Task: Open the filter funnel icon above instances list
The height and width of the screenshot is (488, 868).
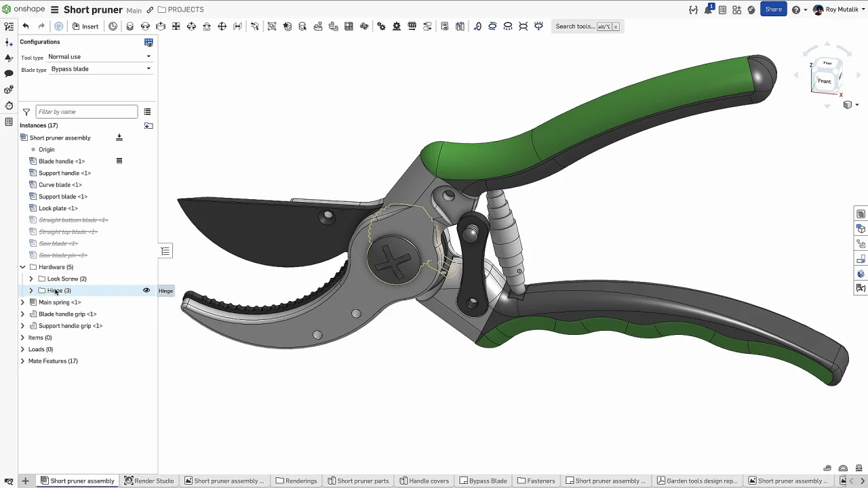Action: pos(26,112)
